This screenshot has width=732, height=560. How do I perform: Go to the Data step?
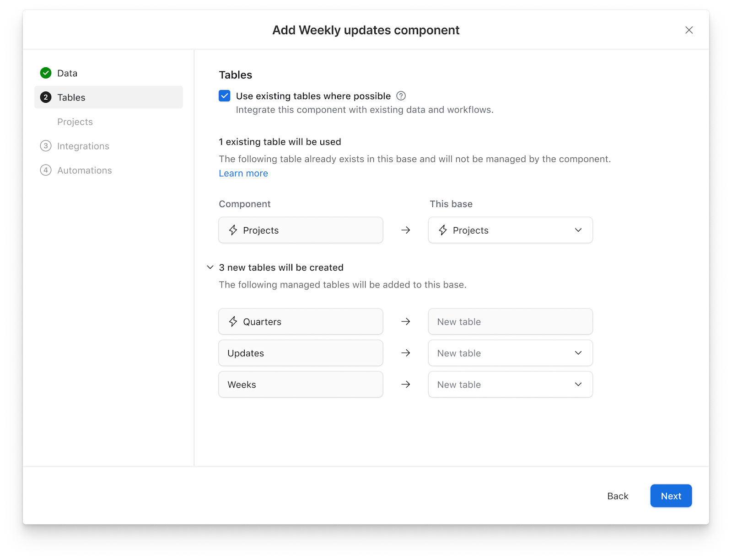[x=67, y=73]
